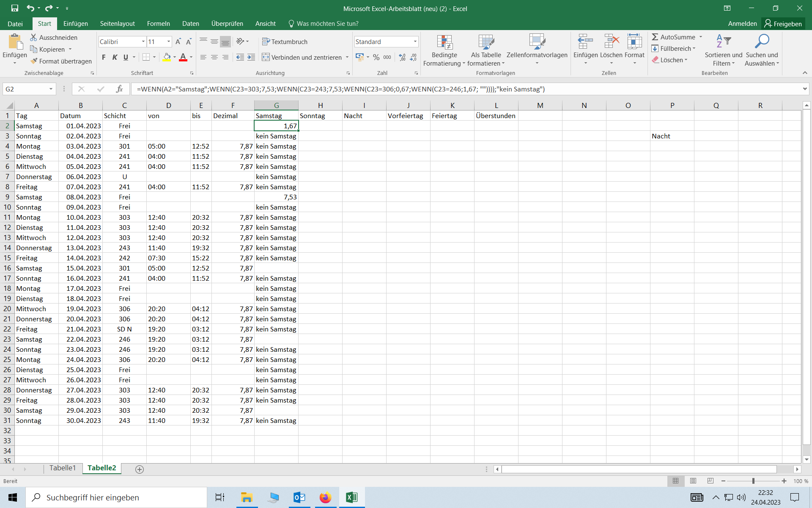Toggle italic formatting K button
812x508 pixels.
[x=115, y=57]
